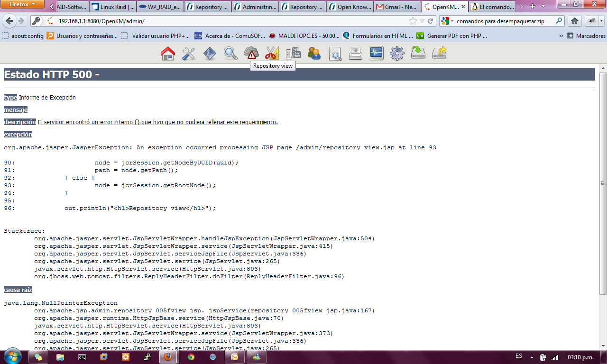
Task: Open the Firefox main menu dropdown
Action: coord(22,5)
